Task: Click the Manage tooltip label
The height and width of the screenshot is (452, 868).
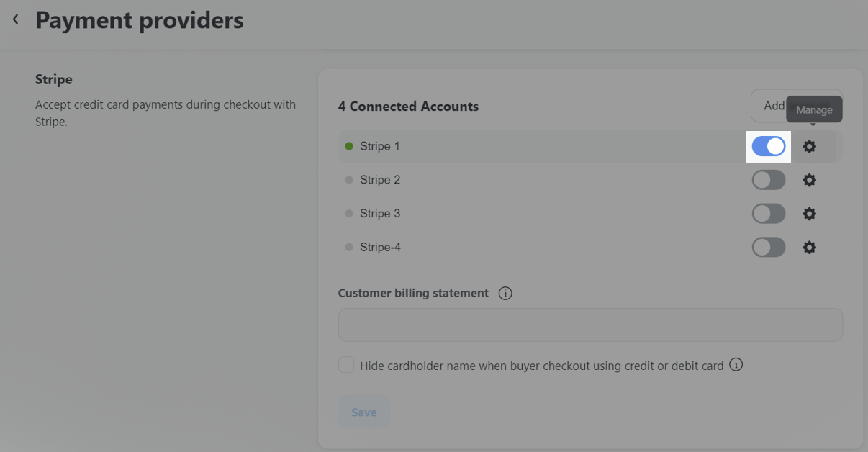Action: (x=814, y=110)
